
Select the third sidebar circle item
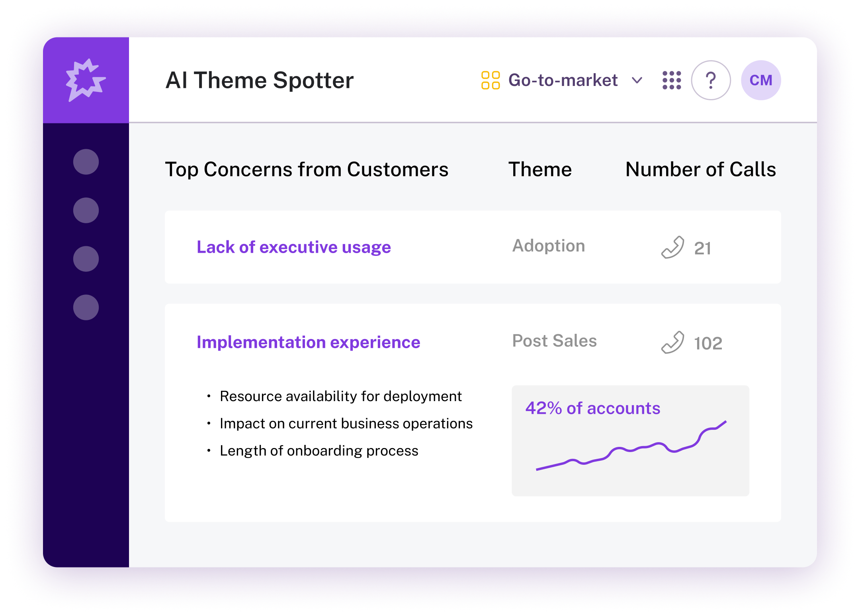(86, 259)
